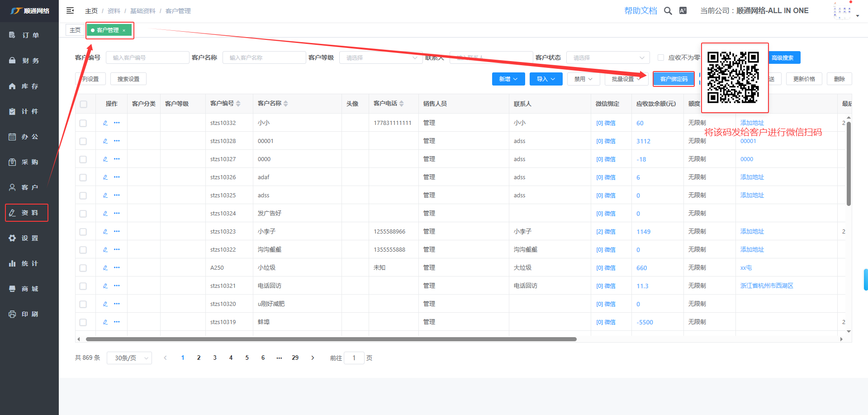Collapse the sidebar with the hamburger icon
This screenshot has height=415, width=868.
click(x=70, y=10)
